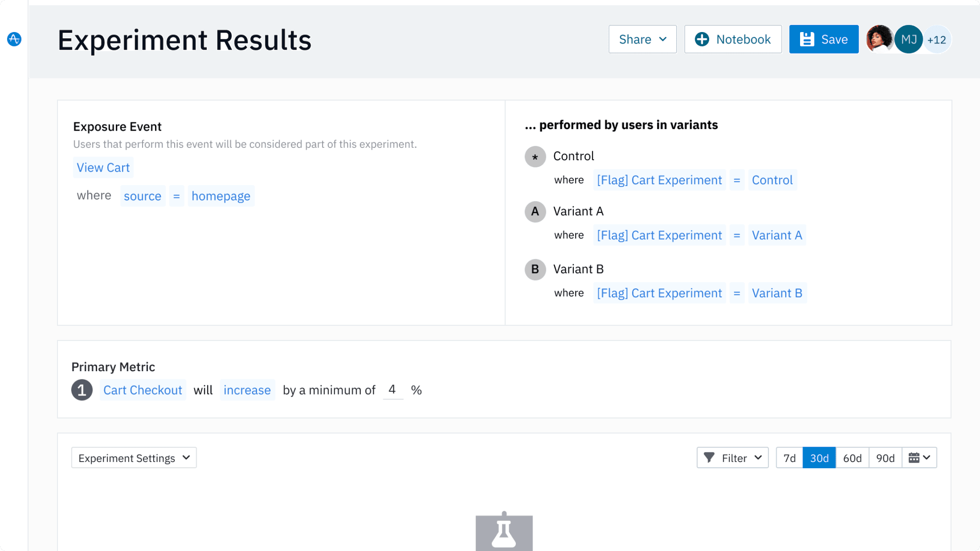Open the Filter dropdown chevron
The height and width of the screenshot is (551, 980).
tap(758, 458)
